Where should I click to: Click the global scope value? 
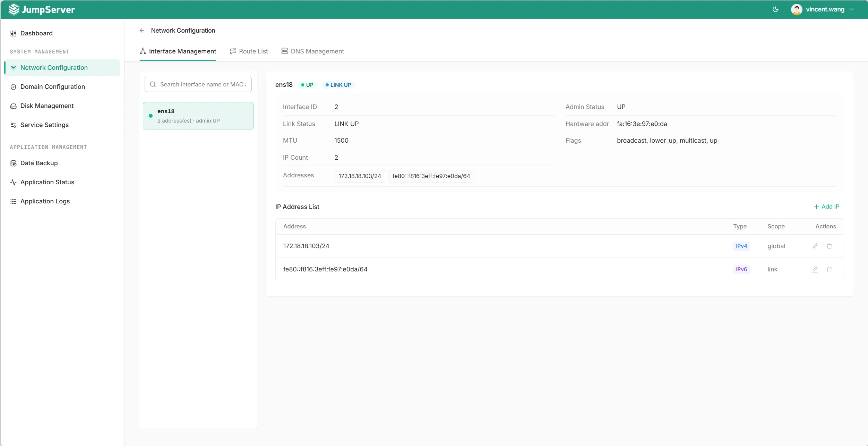[776, 246]
